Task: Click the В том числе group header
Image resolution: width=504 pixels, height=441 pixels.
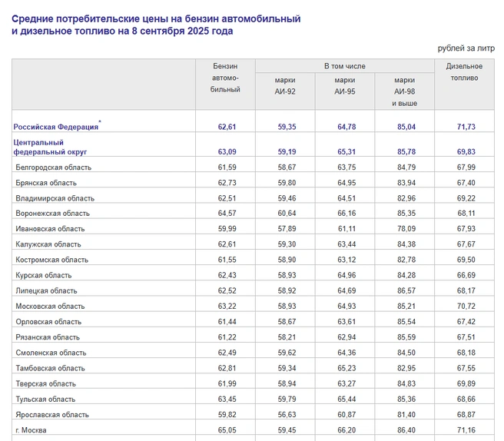Action: point(345,66)
